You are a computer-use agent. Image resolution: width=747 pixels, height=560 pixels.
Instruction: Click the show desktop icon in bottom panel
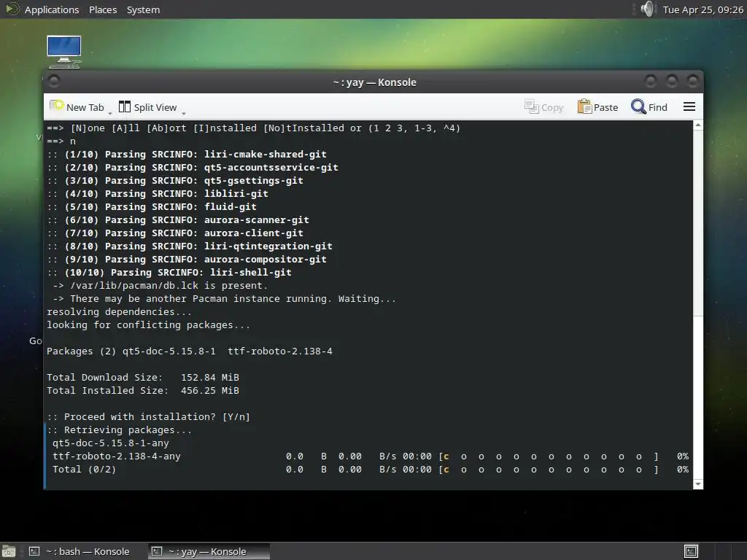(x=8, y=551)
